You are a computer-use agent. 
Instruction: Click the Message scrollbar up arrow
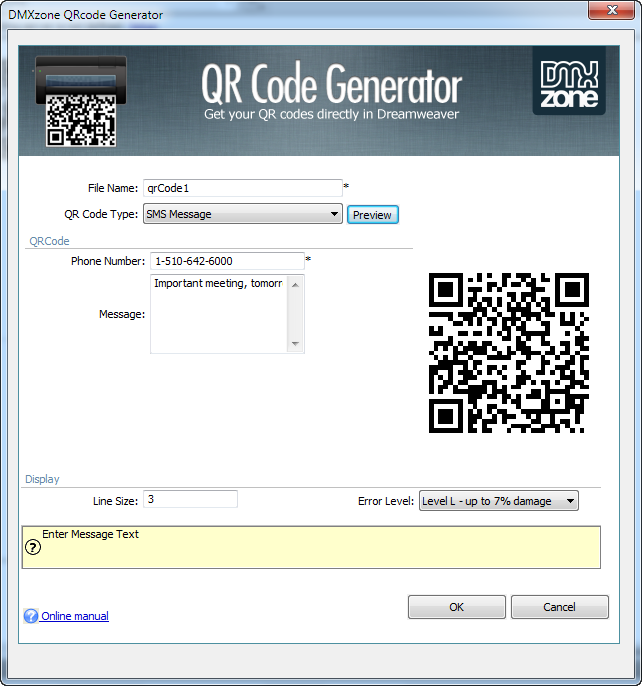coord(295,285)
